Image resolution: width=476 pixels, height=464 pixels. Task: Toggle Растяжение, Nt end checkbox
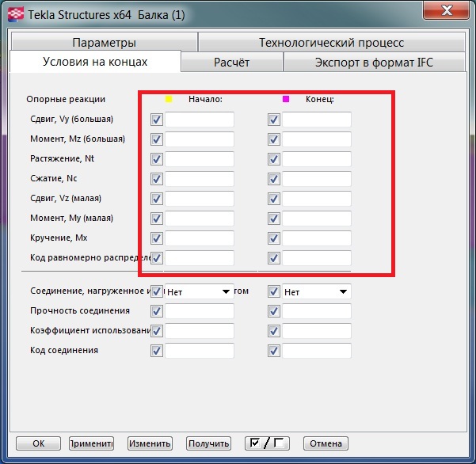274,159
